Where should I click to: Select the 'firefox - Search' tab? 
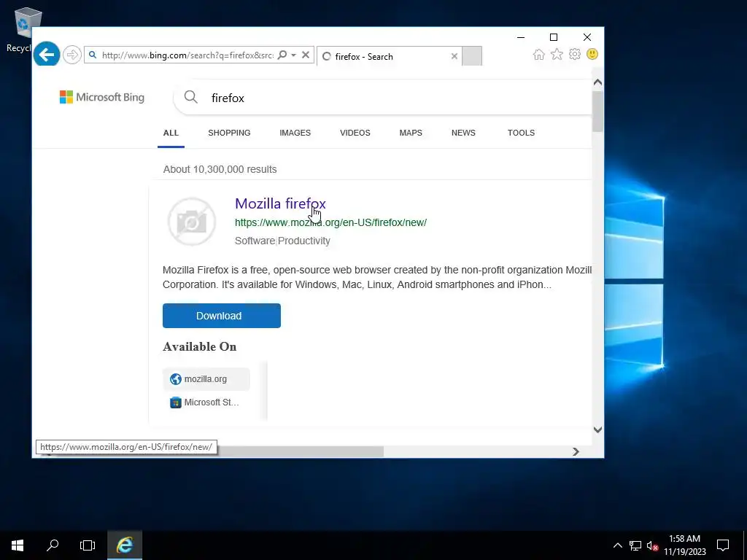click(390, 56)
